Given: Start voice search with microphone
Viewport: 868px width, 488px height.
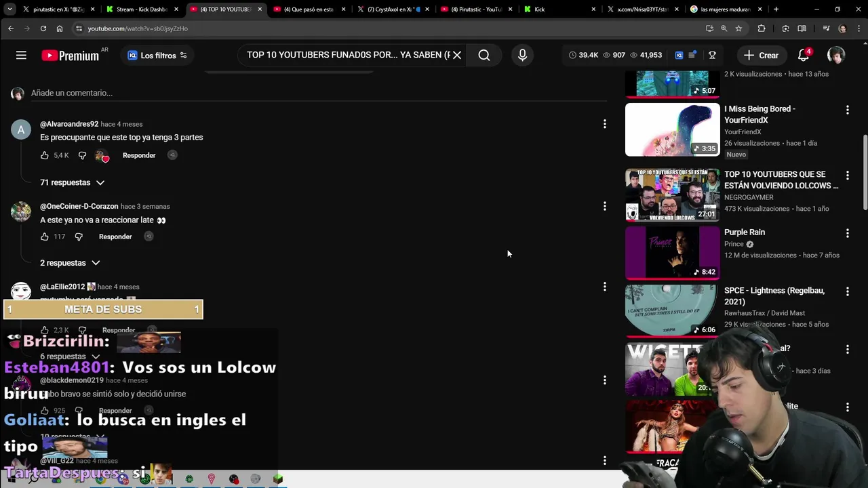Looking at the screenshot, I should pos(522,56).
